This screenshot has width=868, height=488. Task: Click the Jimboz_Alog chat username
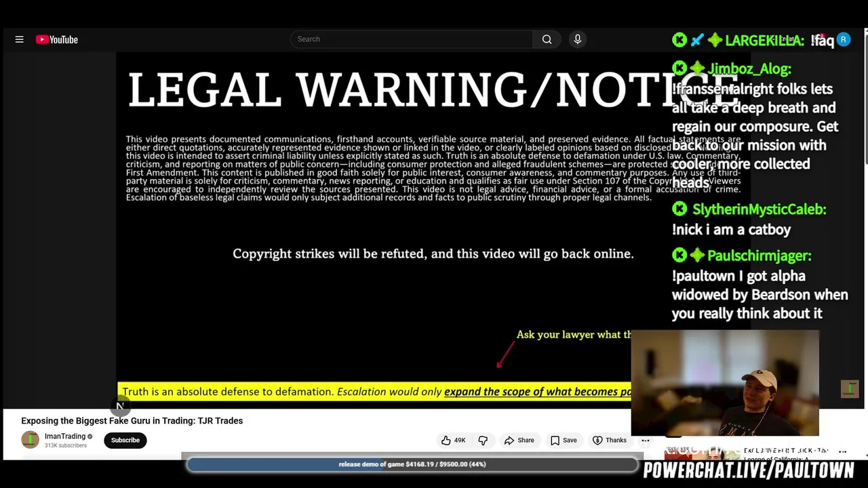[x=749, y=68]
